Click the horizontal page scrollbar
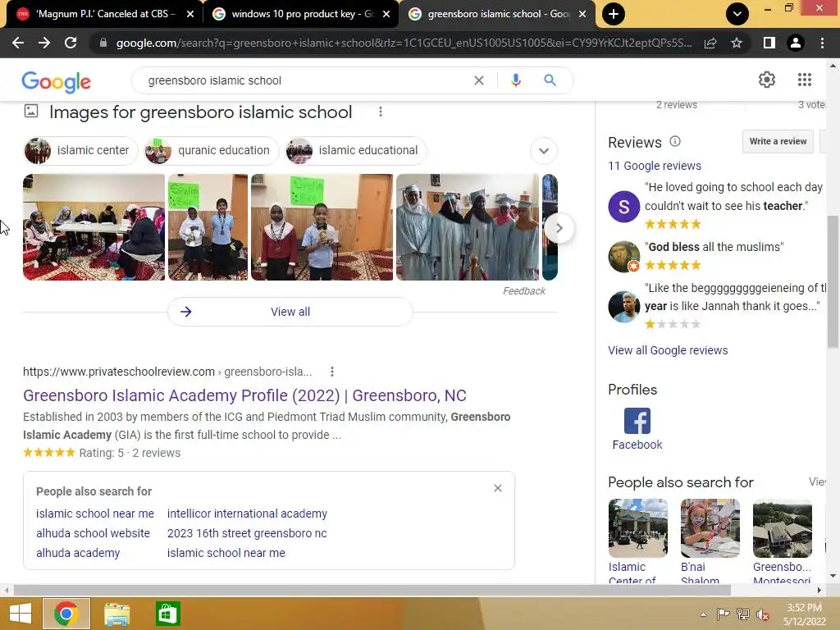 coord(372,590)
